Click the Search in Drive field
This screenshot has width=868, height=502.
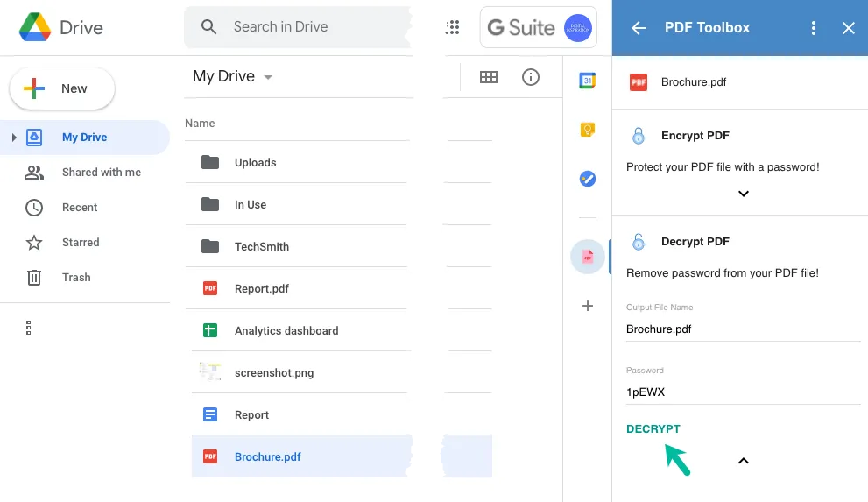click(299, 26)
